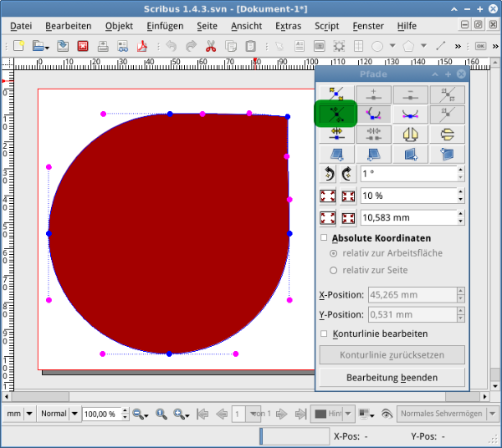The height and width of the screenshot is (448, 502).
Task: Select the relativ zur Seite radio button
Action: (x=334, y=270)
